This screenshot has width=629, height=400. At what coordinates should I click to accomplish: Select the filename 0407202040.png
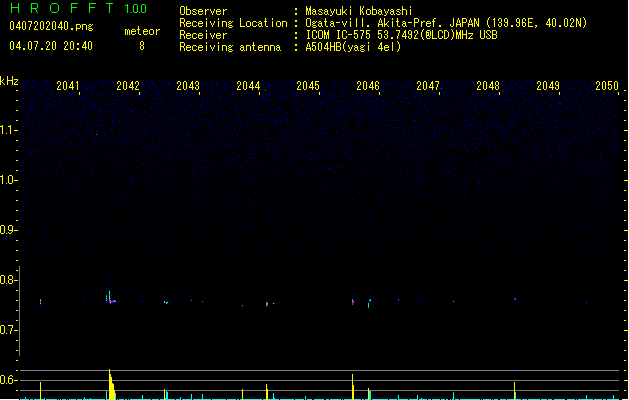pyautogui.click(x=51, y=26)
